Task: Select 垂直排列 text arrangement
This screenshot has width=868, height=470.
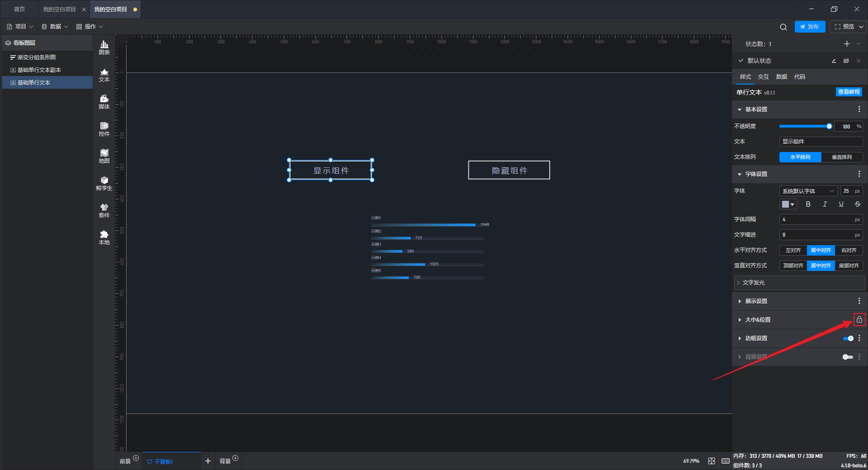Action: (842, 157)
